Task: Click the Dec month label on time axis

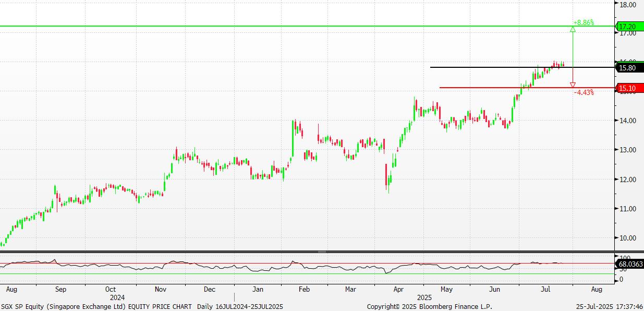Action: [x=209, y=289]
